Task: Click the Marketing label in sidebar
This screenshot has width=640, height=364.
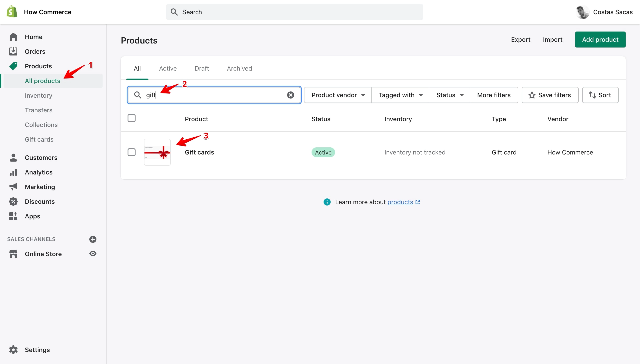Action: tap(40, 187)
